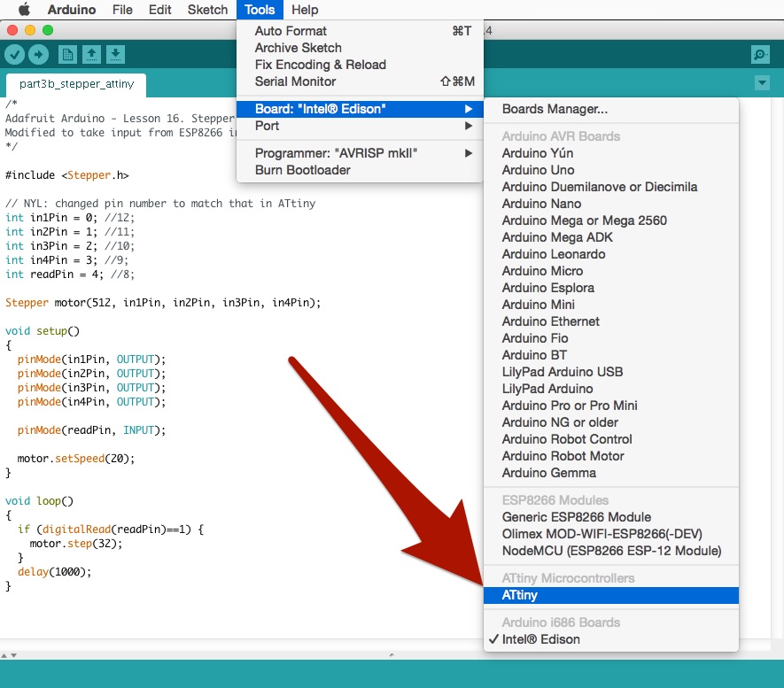Screen dimensions: 784x688
Task: Click the "delay(1000);" line
Action: click(55, 572)
